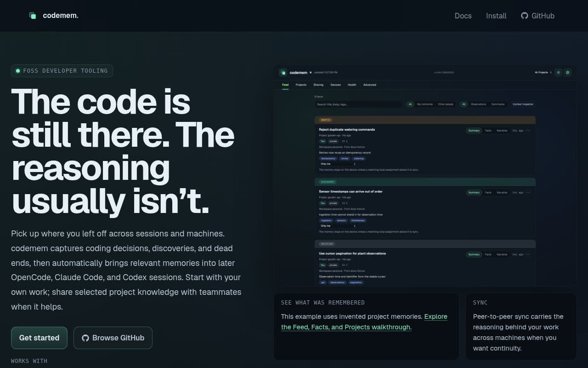Select the Observations filter
This screenshot has width=588, height=368.
click(478, 104)
